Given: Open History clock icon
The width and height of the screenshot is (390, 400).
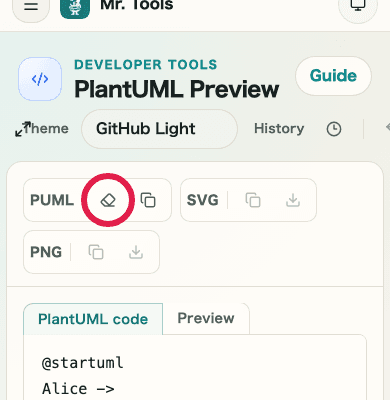Looking at the screenshot, I should [334, 129].
